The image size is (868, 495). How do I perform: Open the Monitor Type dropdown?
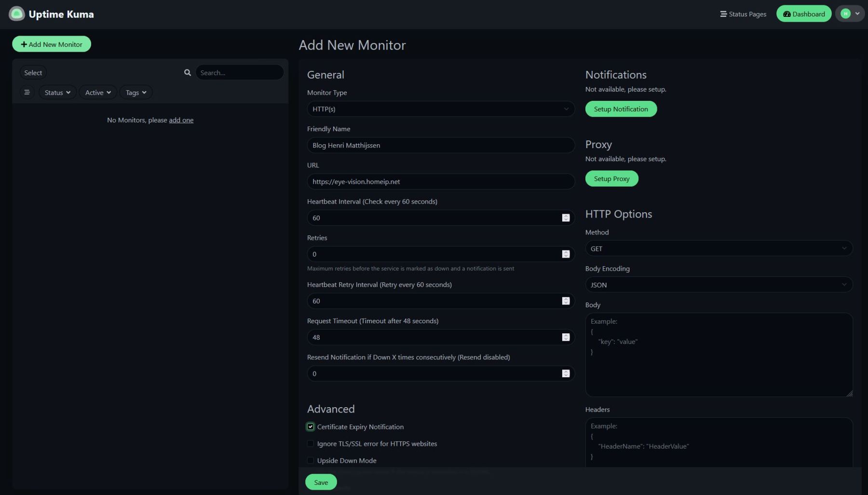tap(440, 109)
